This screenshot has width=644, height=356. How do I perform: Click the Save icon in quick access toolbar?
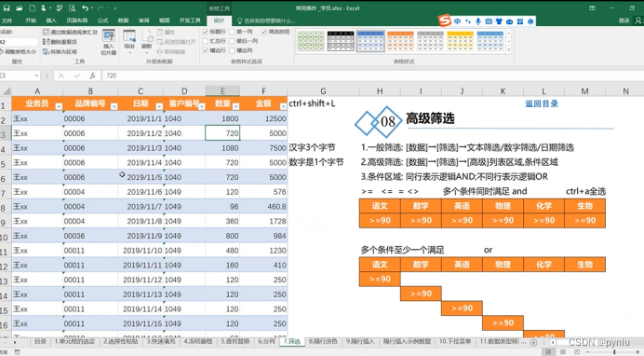(7, 7)
